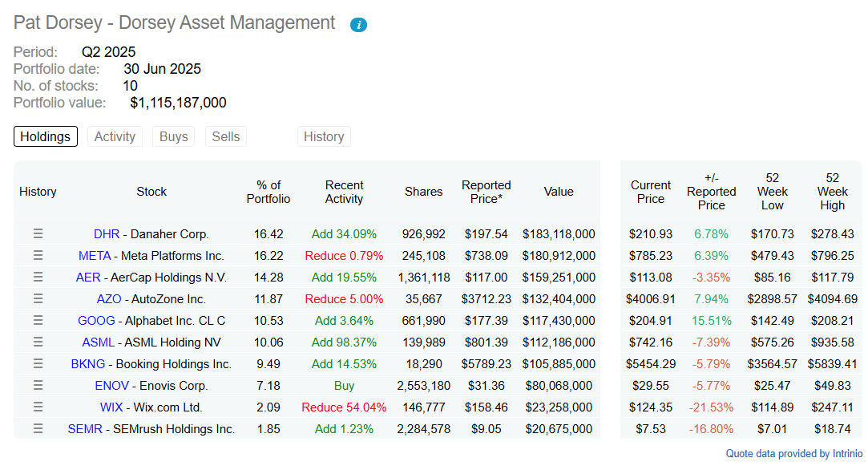Viewport: 868px width, 466px height.
Task: Open history icon for SEMR row
Action: coord(38,428)
